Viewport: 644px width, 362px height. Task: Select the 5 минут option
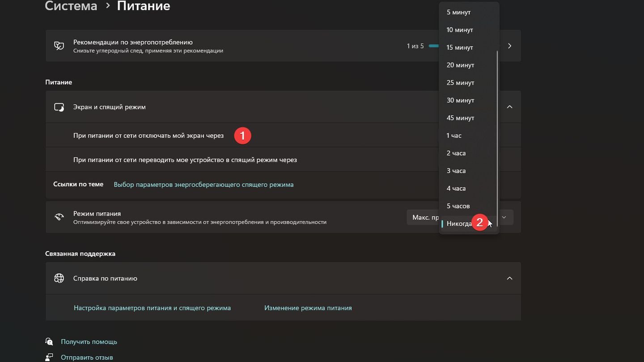pyautogui.click(x=469, y=12)
